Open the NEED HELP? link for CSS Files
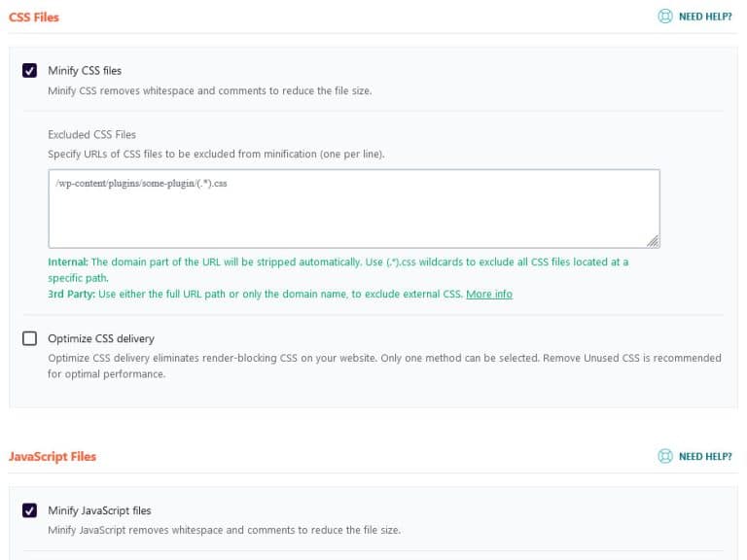Screen dimensions: 747x560 pyautogui.click(x=704, y=17)
